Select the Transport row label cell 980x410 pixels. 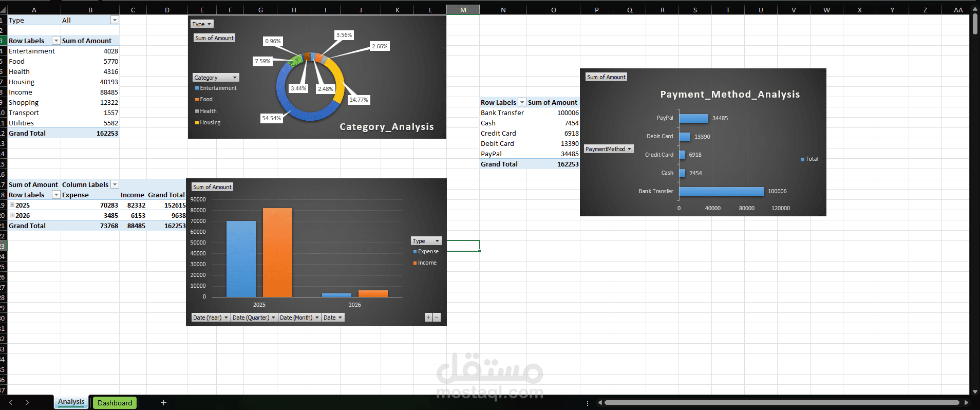[x=34, y=113]
